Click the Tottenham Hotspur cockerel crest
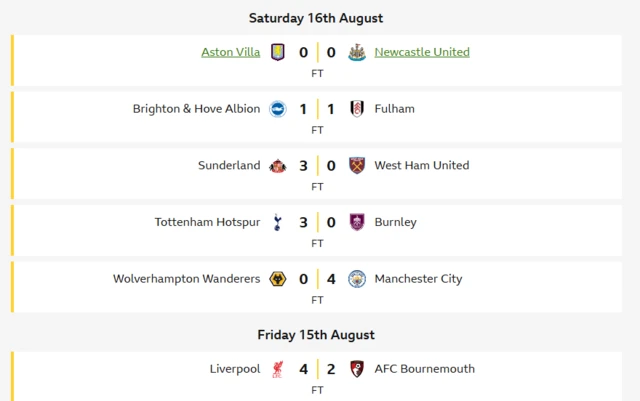 click(x=278, y=222)
